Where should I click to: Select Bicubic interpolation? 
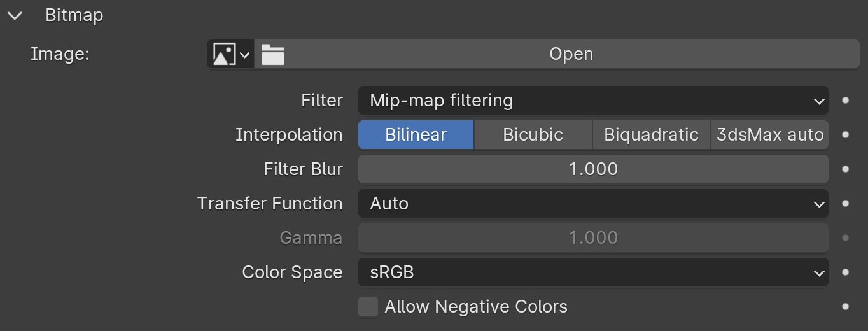pyautogui.click(x=533, y=135)
